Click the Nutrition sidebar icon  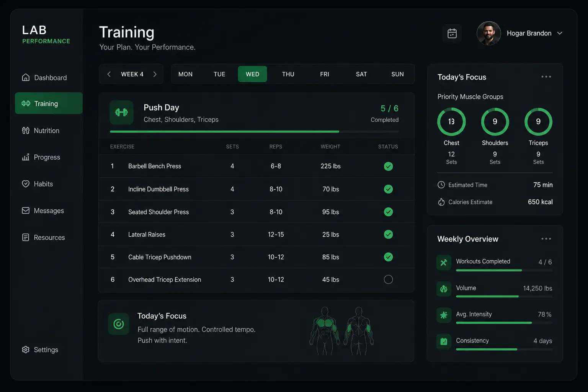click(x=26, y=131)
